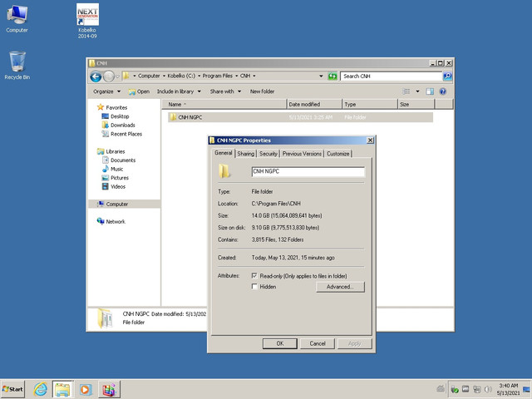The width and height of the screenshot is (532, 399).
Task: Launch Windows Media Player from taskbar
Action: coord(86,389)
